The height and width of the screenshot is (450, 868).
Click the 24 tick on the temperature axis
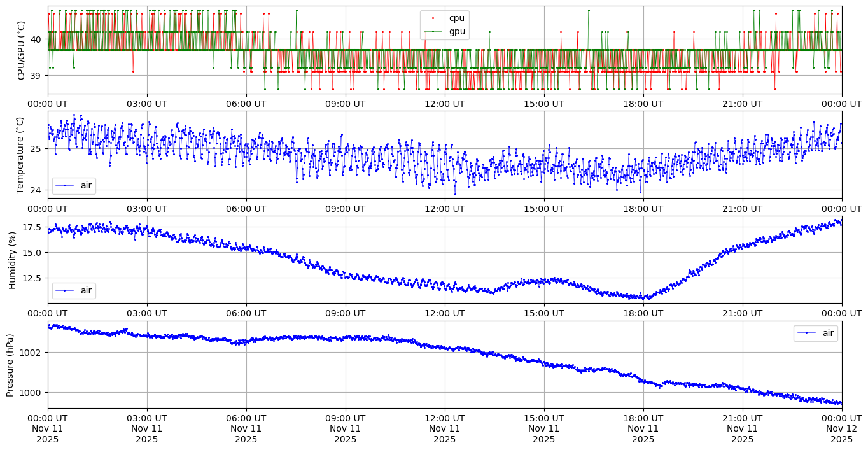tap(36, 190)
